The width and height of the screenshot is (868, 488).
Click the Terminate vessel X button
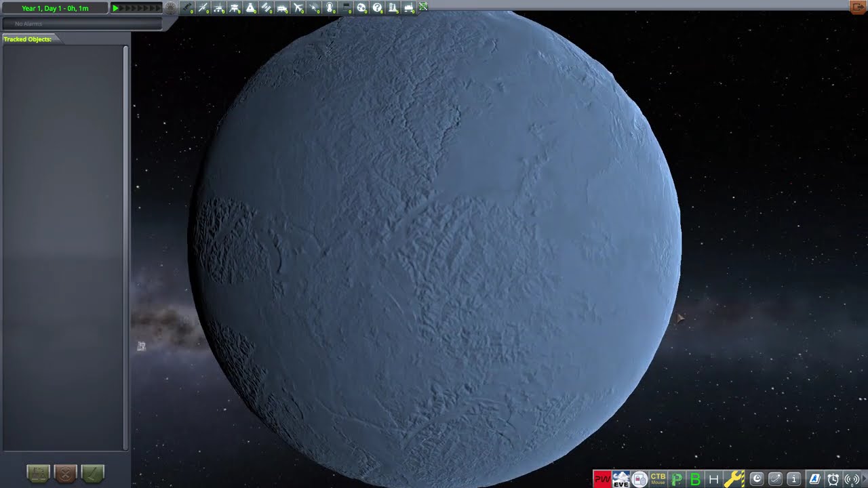coord(66,473)
